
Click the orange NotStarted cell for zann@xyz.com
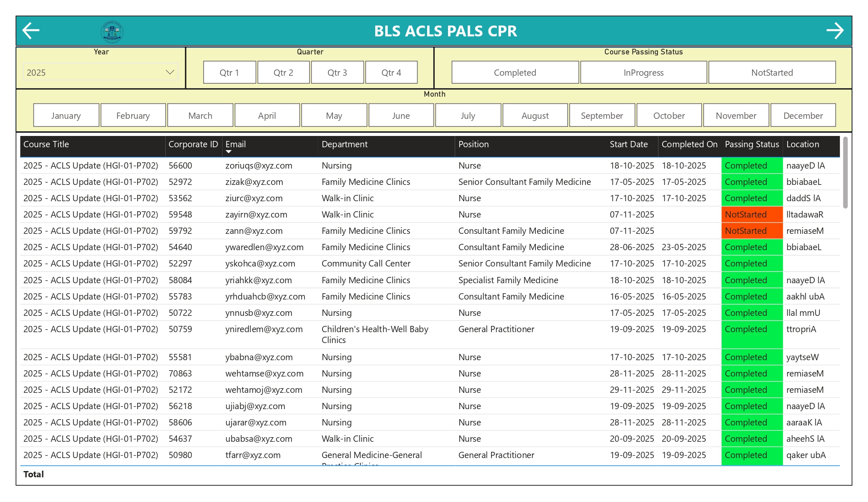(752, 231)
